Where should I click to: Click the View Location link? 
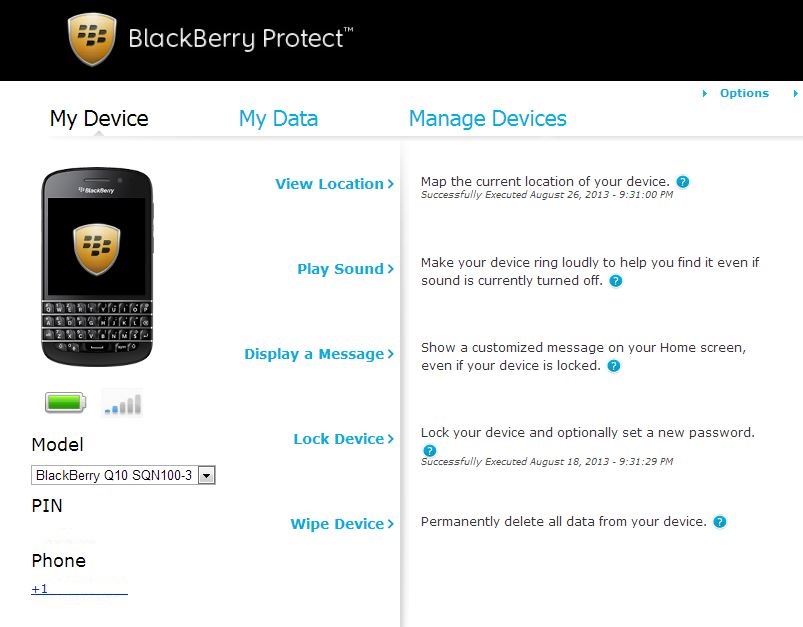point(330,183)
